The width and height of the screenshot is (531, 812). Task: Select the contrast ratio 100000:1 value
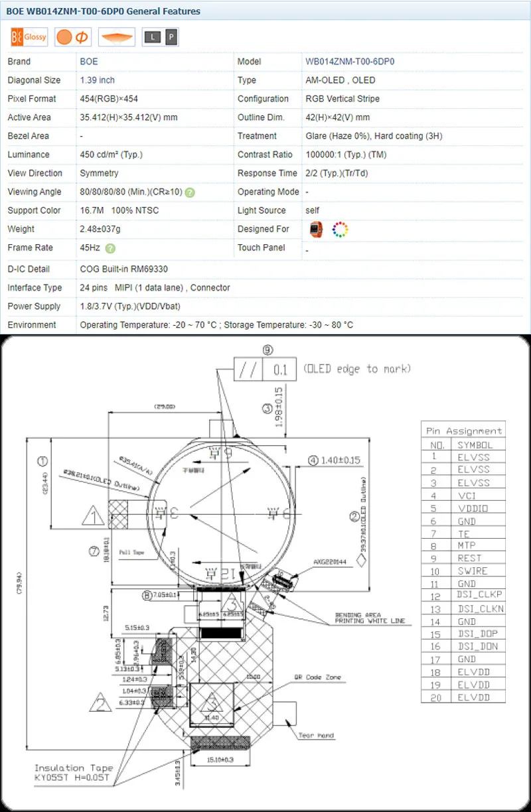pyautogui.click(x=346, y=155)
